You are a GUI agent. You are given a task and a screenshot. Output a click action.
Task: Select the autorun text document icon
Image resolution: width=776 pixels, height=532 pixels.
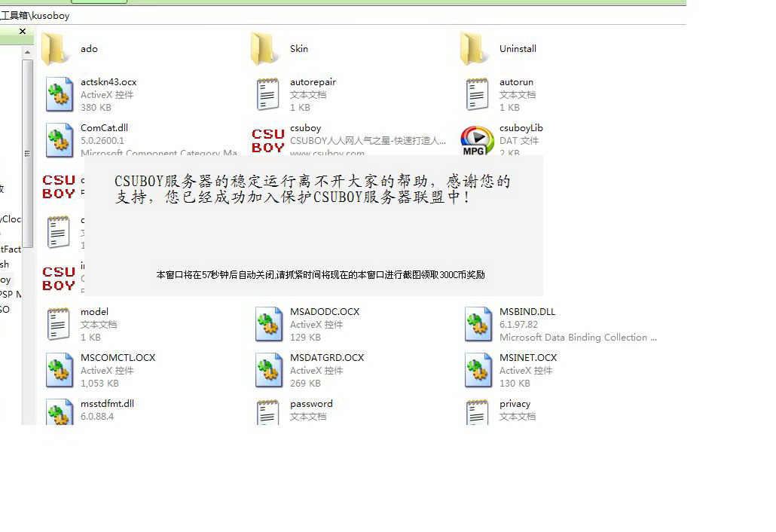coord(477,94)
